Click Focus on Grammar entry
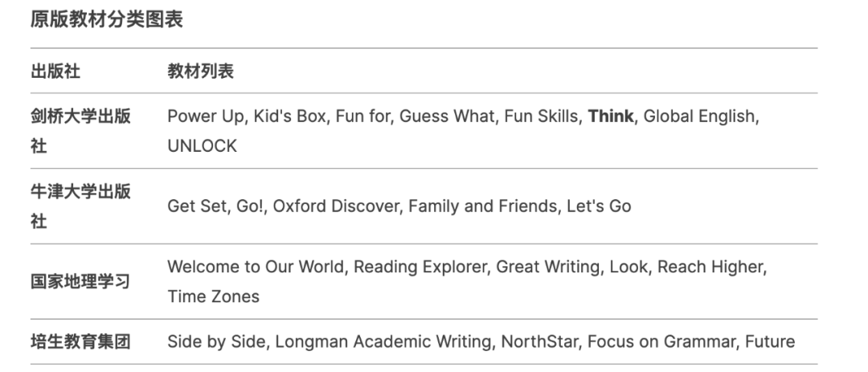Image resolution: width=868 pixels, height=372 pixels. click(x=662, y=341)
